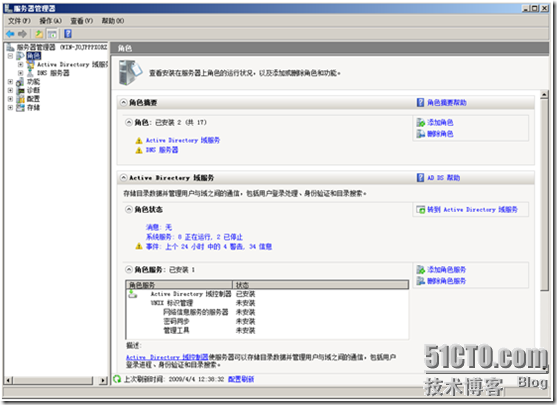Click the 服务器管理器 root node icon in tree
The image size is (557, 405).
click(x=11, y=47)
